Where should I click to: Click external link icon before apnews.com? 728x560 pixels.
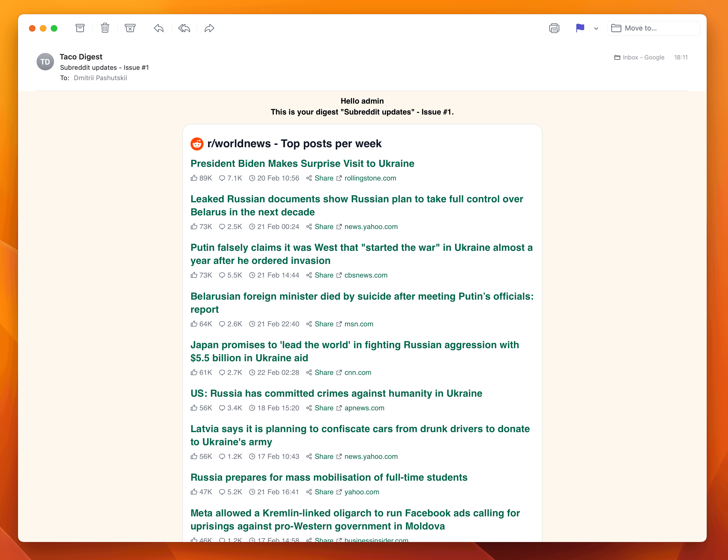pos(339,408)
